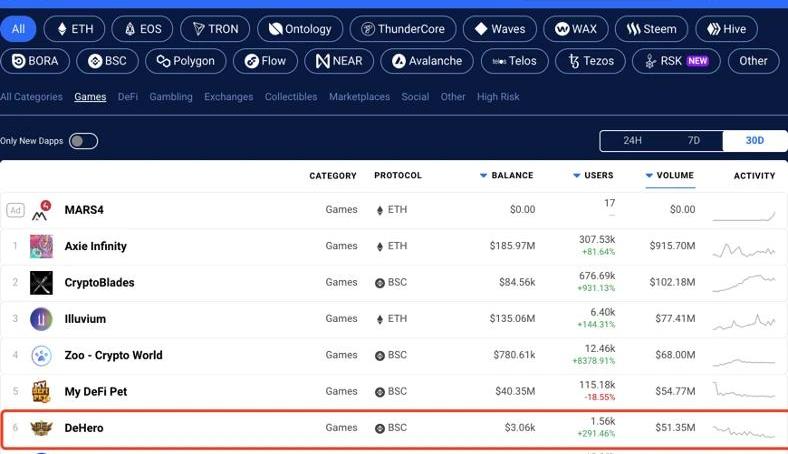Image resolution: width=788 pixels, height=454 pixels.
Task: Click the Axie Infinity logo thumbnail
Action: tap(41, 246)
